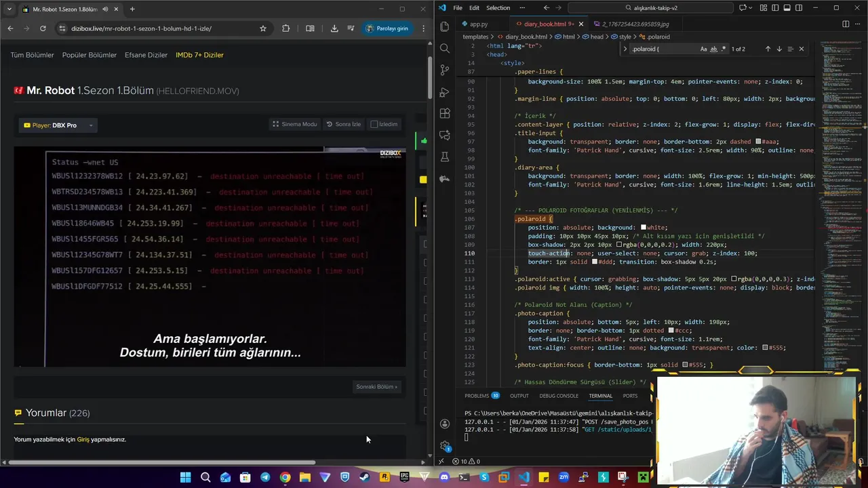Toggle Match Case in find widget
The width and height of the screenshot is (868, 488).
[x=703, y=49]
